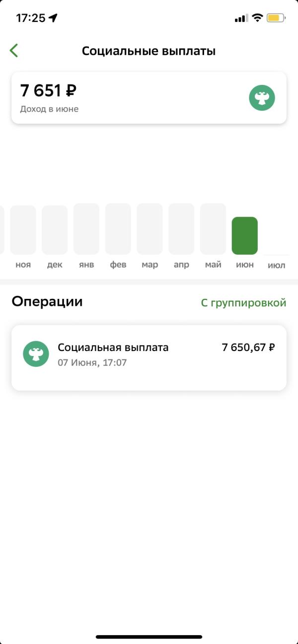Toggle the С группировкой grouping option
Screen dimensions: 298x644
pos(243,303)
